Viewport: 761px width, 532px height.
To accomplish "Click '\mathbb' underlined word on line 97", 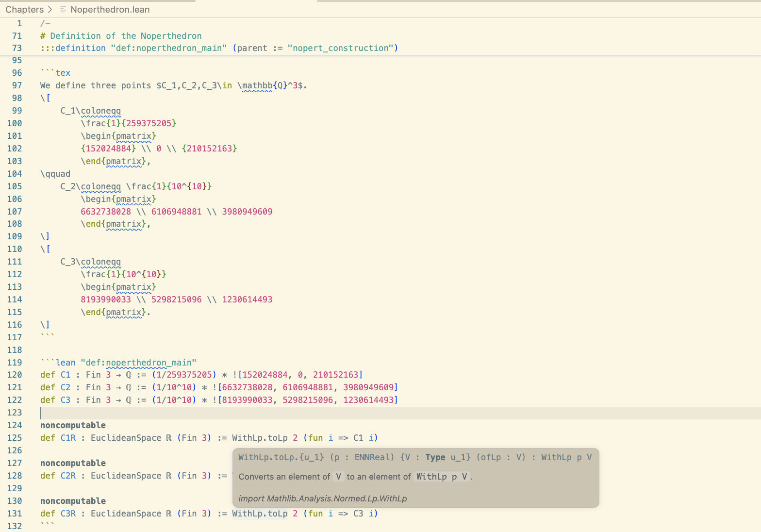I will tap(255, 85).
